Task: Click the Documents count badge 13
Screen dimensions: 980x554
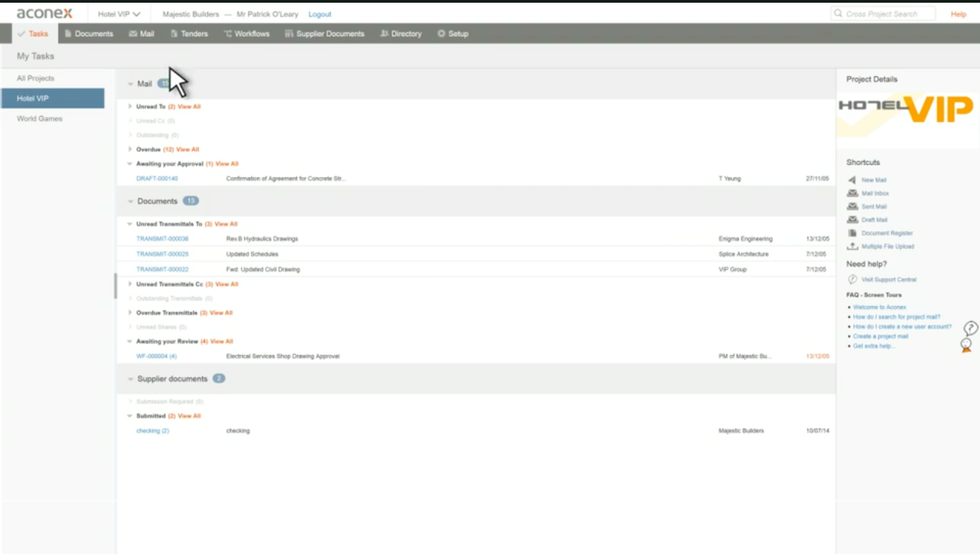Action: tap(191, 201)
